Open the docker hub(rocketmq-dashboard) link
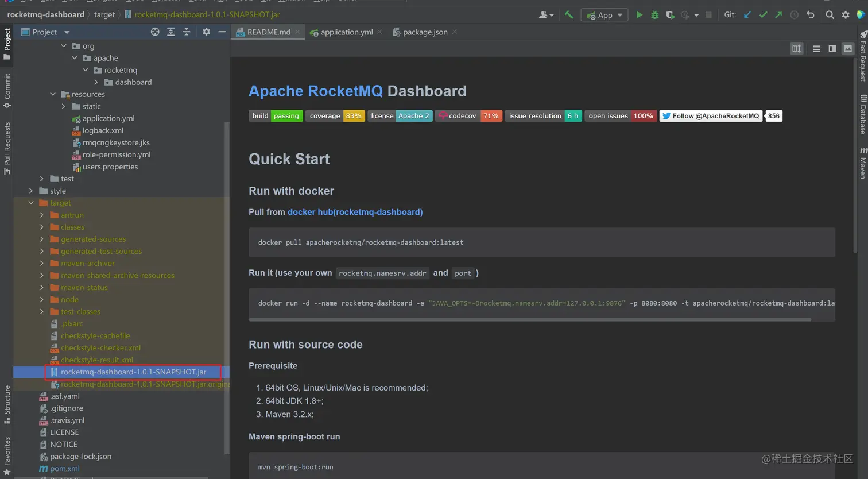 (x=355, y=212)
